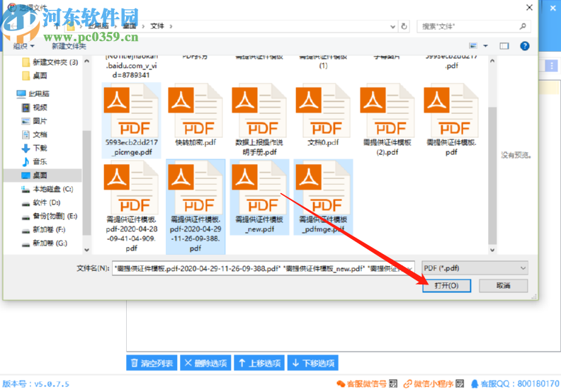
Task: Open 本地磁盘 (C:) drive
Action: [47, 189]
